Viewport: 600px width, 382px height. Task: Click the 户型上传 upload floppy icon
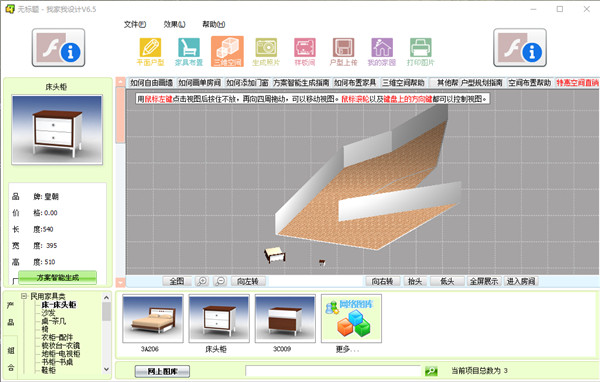(x=343, y=52)
